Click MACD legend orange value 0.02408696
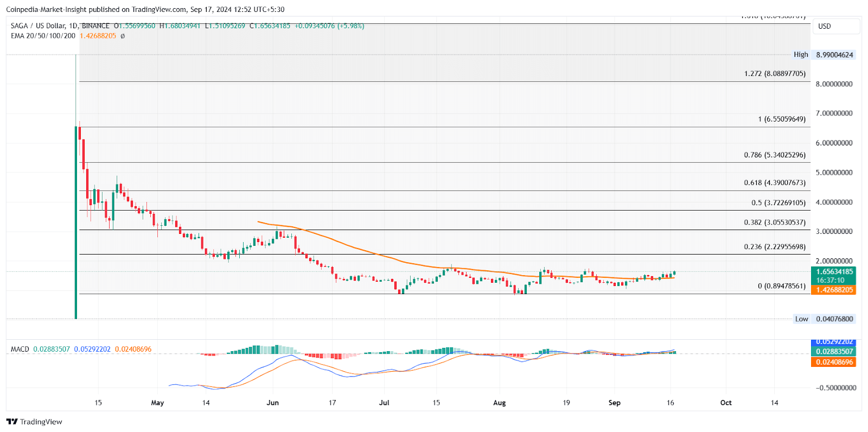This screenshot has height=432, width=868. pyautogui.click(x=133, y=349)
